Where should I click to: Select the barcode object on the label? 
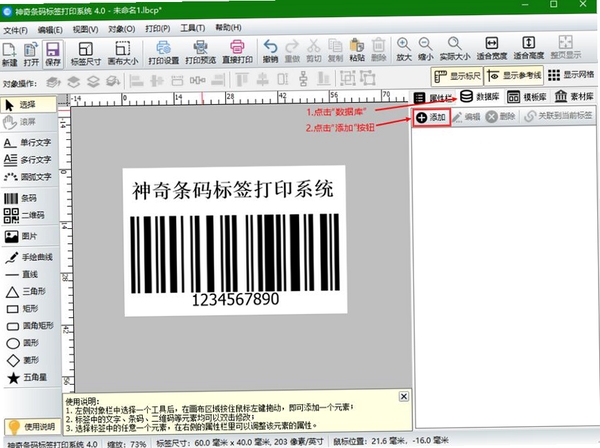click(x=235, y=253)
